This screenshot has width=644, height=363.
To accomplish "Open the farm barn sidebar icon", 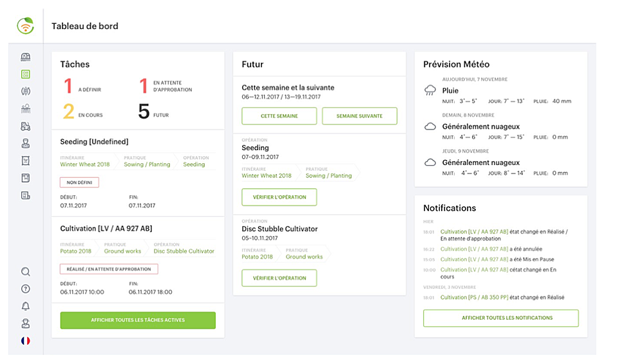I will [x=26, y=57].
